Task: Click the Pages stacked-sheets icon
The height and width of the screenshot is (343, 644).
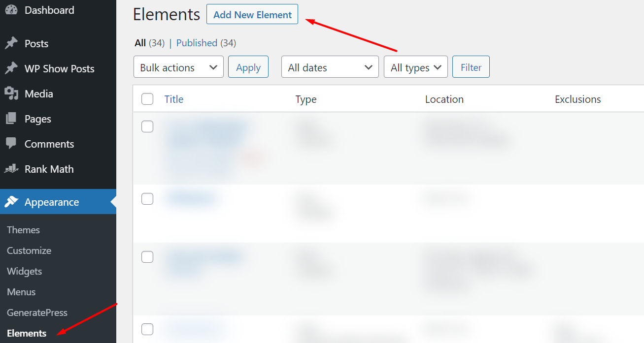Action: point(11,119)
